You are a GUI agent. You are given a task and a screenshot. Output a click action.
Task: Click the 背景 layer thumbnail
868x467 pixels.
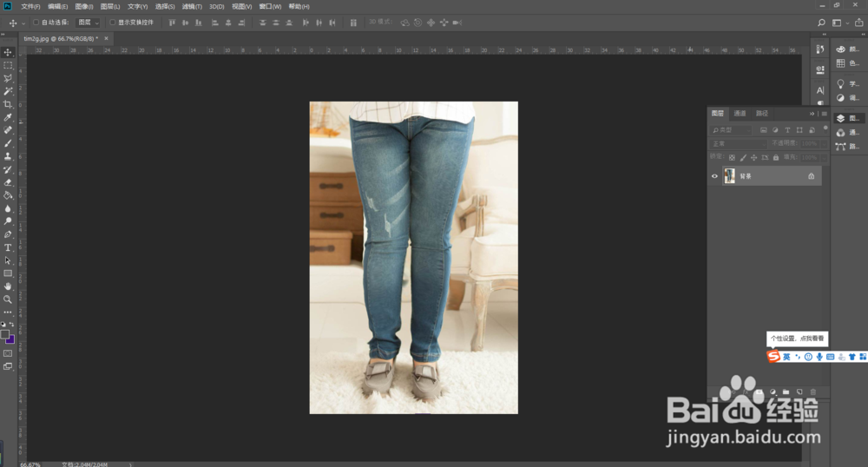click(x=730, y=176)
